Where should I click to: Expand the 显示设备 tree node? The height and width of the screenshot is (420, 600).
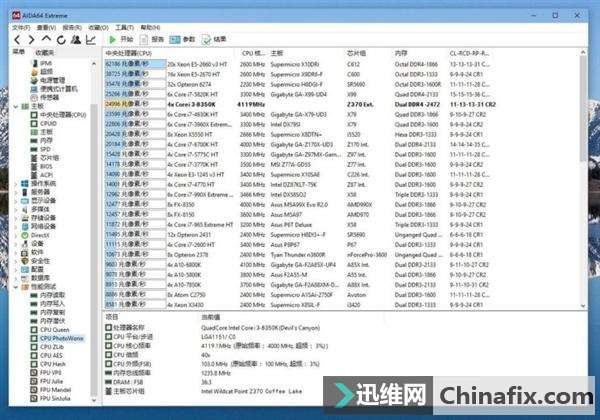[x=16, y=201]
